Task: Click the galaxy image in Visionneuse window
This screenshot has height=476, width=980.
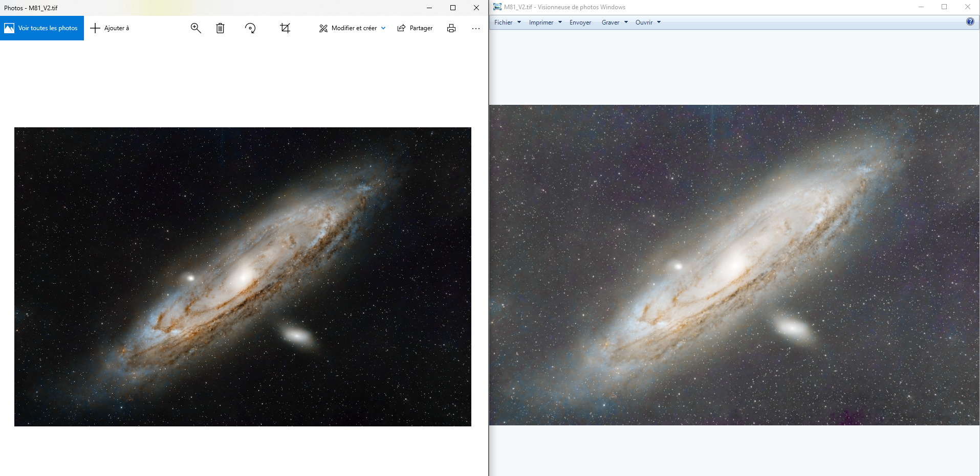Action: (x=734, y=265)
